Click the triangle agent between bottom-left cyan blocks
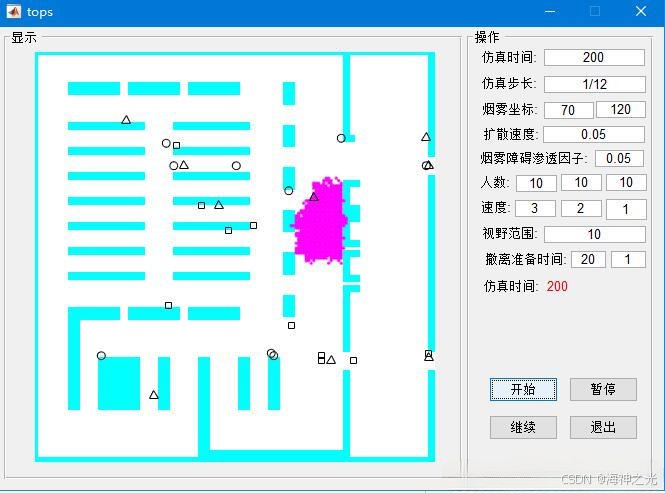The image size is (665, 493). tap(154, 395)
